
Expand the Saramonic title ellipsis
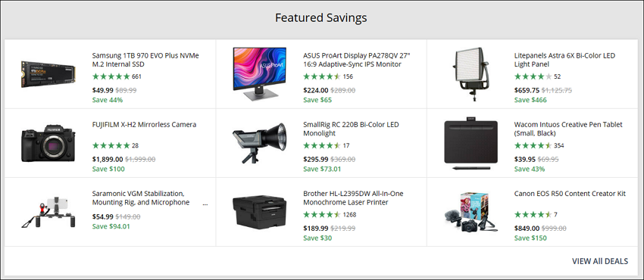(205, 203)
